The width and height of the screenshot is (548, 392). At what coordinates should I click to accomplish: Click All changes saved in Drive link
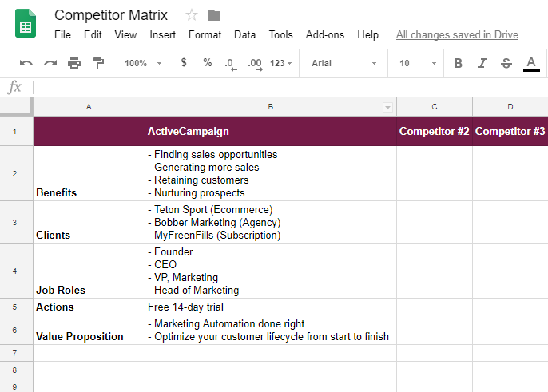click(457, 34)
